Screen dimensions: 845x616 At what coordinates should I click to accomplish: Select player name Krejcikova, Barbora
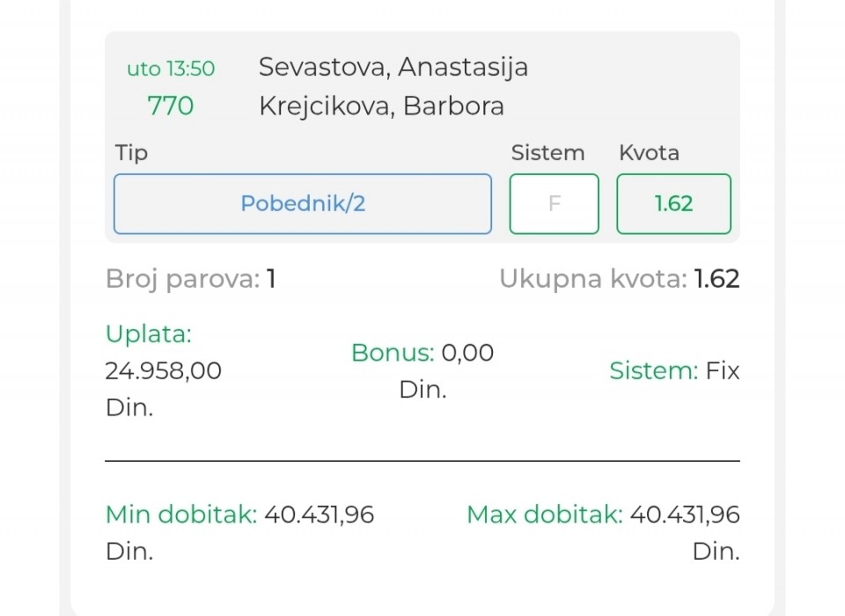381,106
